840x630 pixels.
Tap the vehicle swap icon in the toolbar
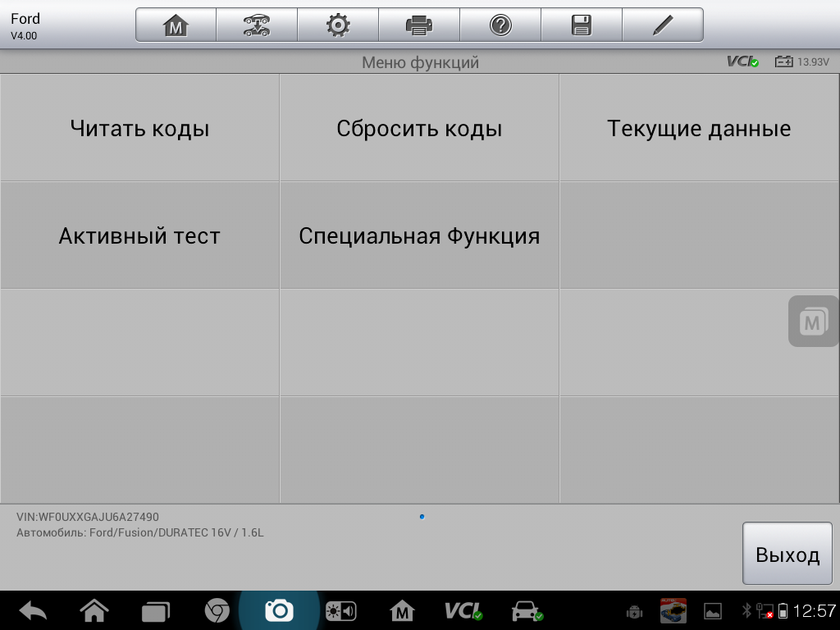pyautogui.click(x=257, y=25)
